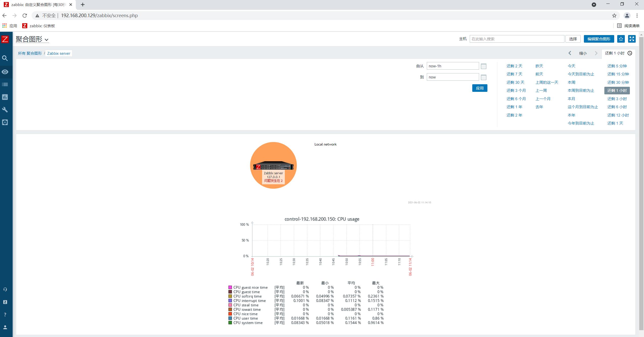Add screen to favorites star button
Image resolution: width=644 pixels, height=337 pixels.
pyautogui.click(x=621, y=39)
